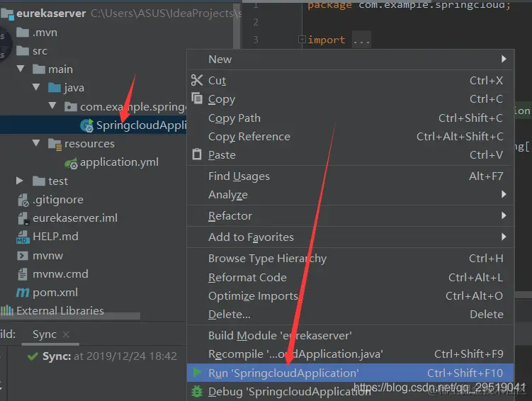Click the Maven pom.xml icon
Image resolution: width=532 pixels, height=401 pixels.
23,292
